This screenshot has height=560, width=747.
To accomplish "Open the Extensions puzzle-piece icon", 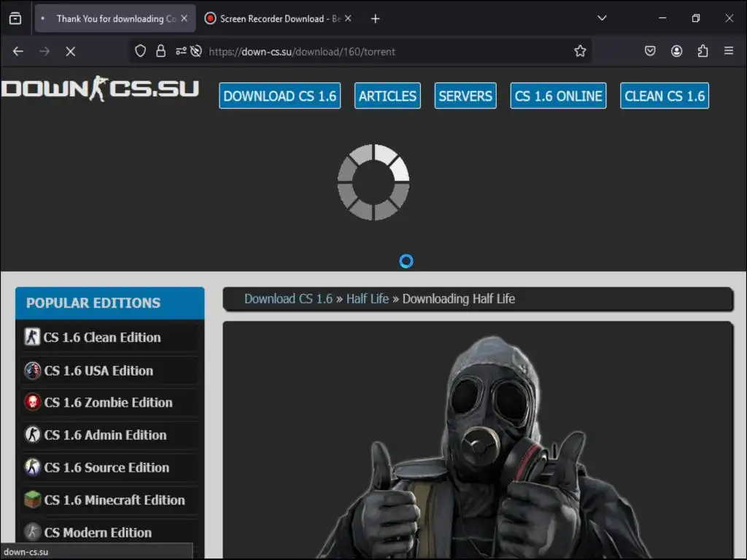I will click(703, 51).
